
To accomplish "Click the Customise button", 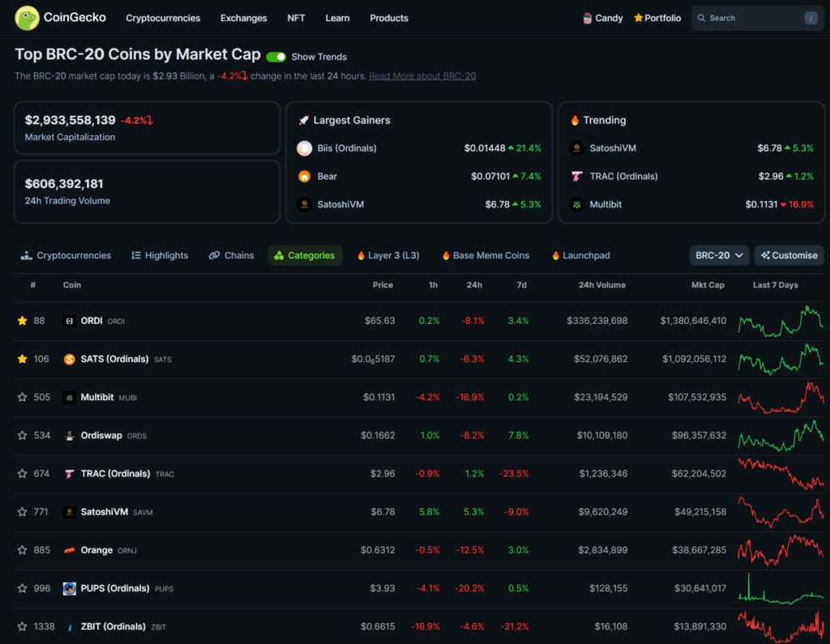I will (x=789, y=255).
